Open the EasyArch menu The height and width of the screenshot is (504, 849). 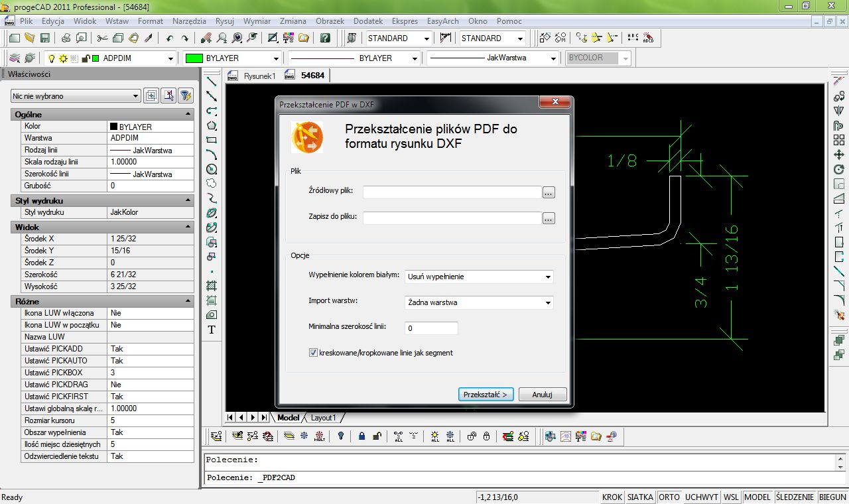click(x=443, y=21)
